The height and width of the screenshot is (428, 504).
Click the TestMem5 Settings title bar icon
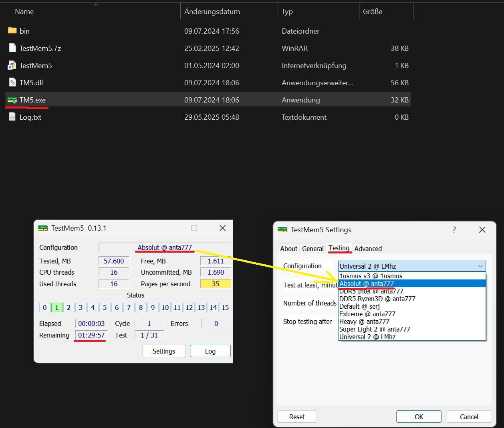(282, 229)
